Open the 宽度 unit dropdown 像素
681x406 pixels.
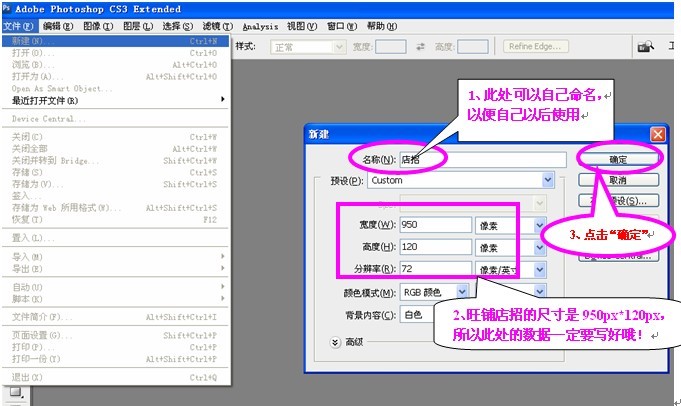coord(510,225)
